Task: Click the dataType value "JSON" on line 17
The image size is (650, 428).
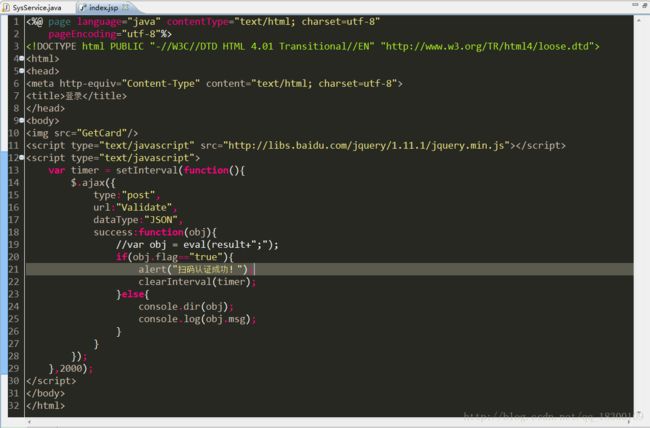Action: pos(161,220)
